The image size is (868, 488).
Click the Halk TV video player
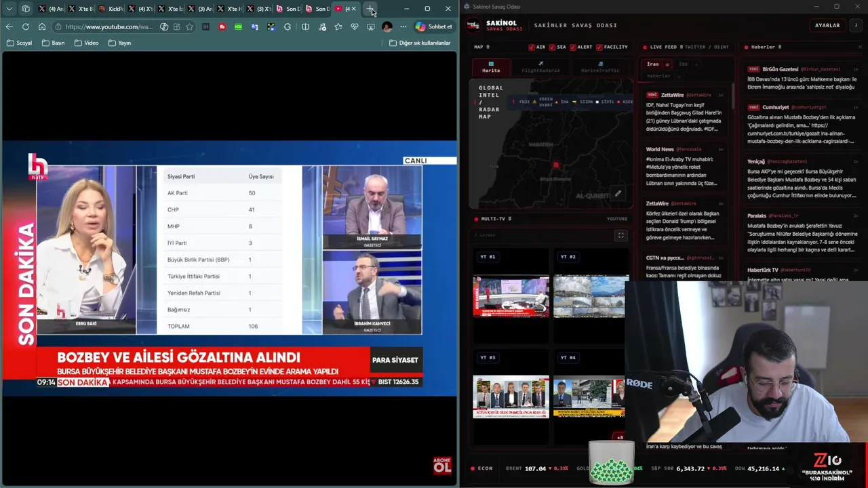pyautogui.click(x=229, y=268)
